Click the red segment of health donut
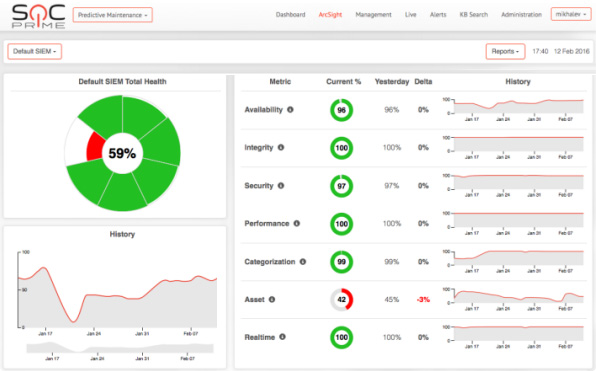 (x=95, y=146)
